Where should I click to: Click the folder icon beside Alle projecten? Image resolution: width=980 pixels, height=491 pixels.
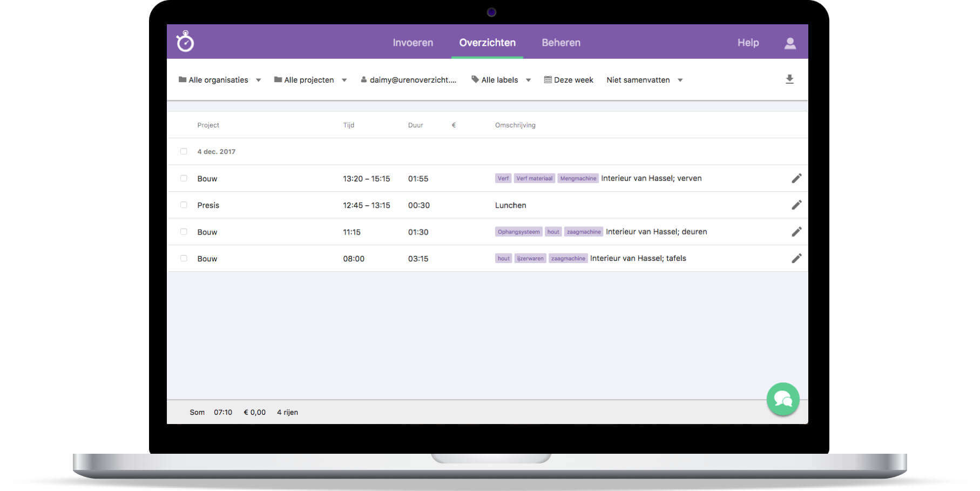pos(278,79)
